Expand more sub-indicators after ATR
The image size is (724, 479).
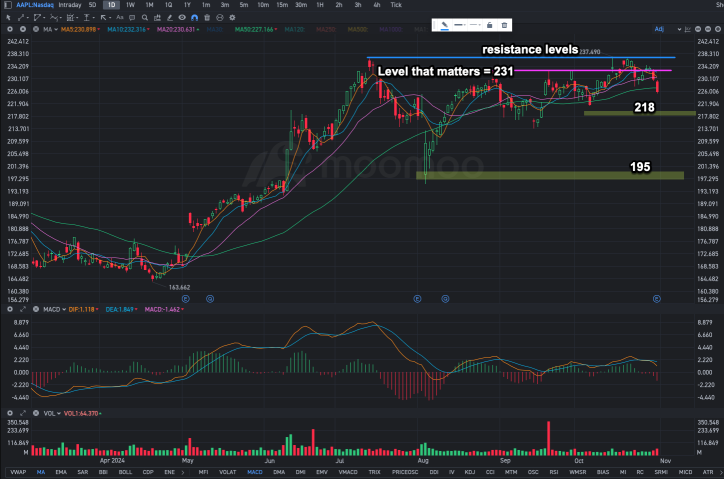pos(721,472)
